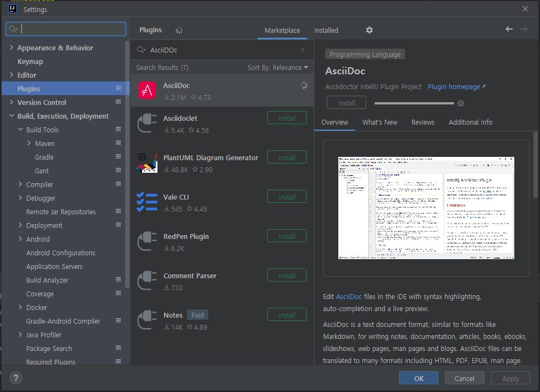
Task: Click the project-level icon beside Version Control
Action: (118, 102)
